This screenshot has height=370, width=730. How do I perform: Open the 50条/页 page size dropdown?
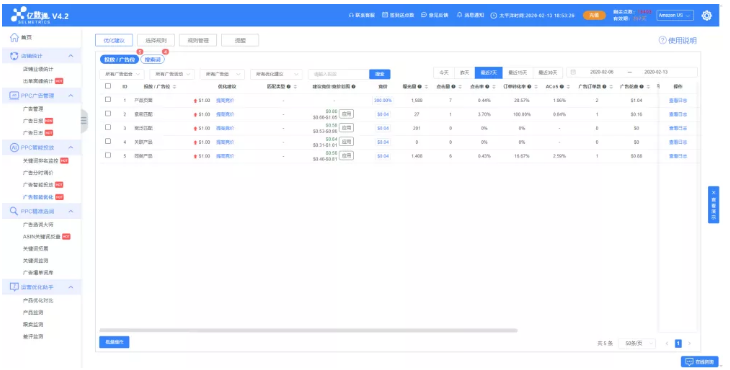click(x=637, y=343)
